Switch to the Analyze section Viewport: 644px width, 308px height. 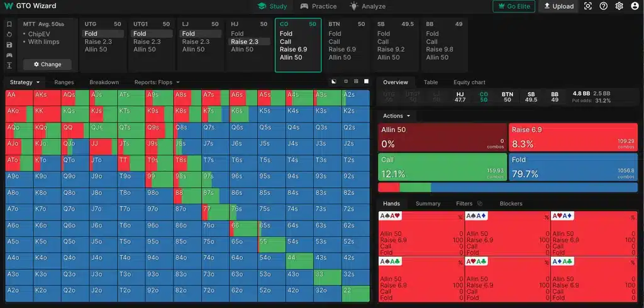(367, 6)
